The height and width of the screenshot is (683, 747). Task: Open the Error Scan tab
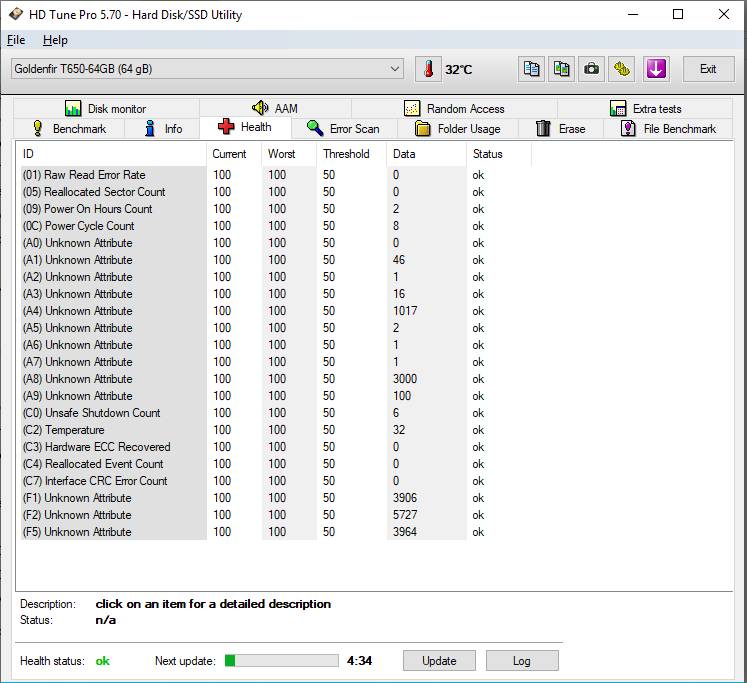point(344,129)
